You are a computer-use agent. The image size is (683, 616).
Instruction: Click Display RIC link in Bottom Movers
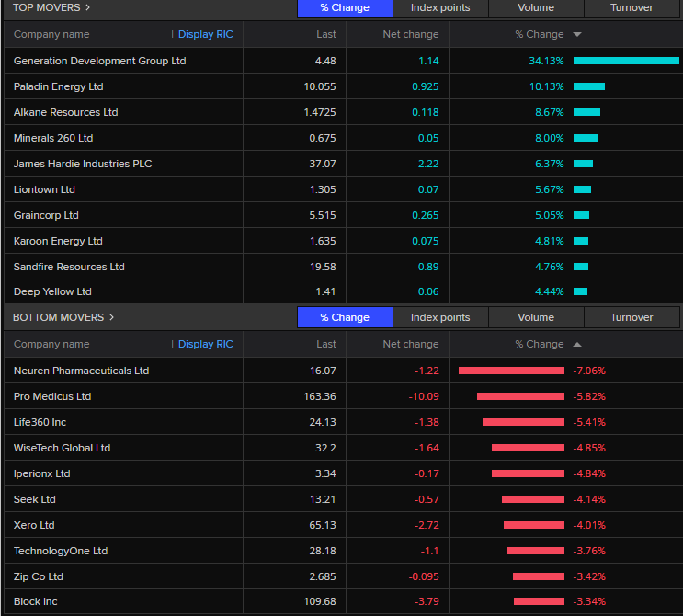coord(206,344)
